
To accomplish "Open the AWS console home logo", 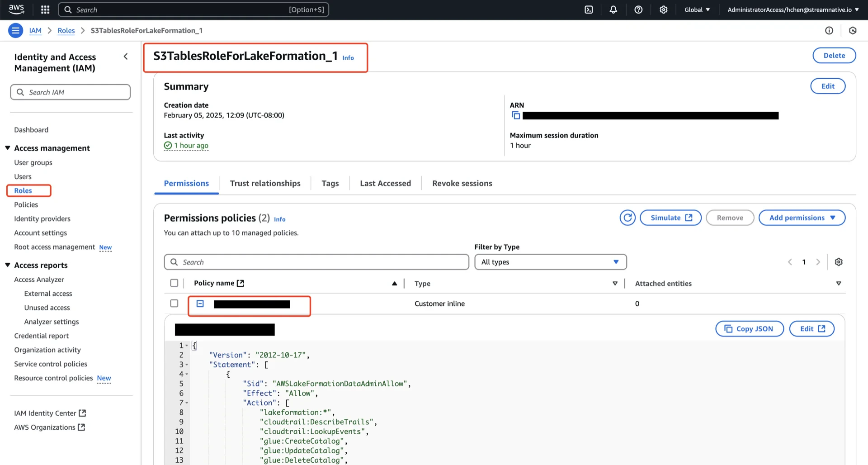I will [x=17, y=9].
